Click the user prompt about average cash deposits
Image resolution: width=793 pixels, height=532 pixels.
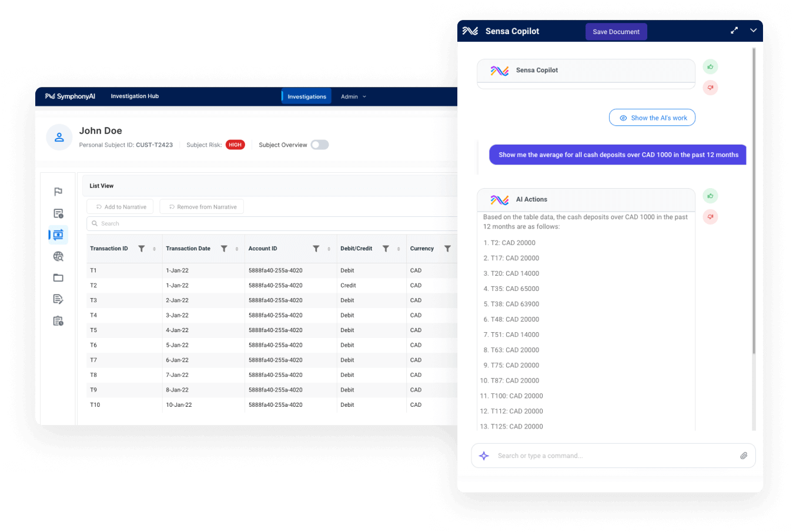(618, 155)
